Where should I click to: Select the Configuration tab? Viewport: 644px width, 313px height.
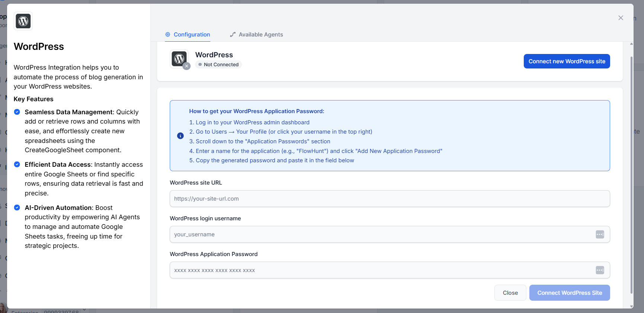coord(188,34)
